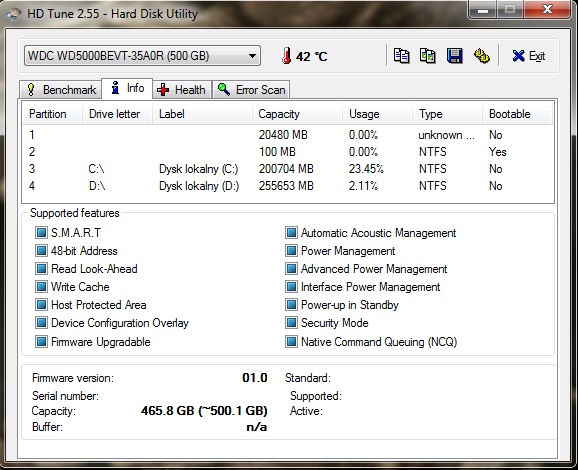
Task: Sort by the Partition column header
Action: tap(52, 114)
